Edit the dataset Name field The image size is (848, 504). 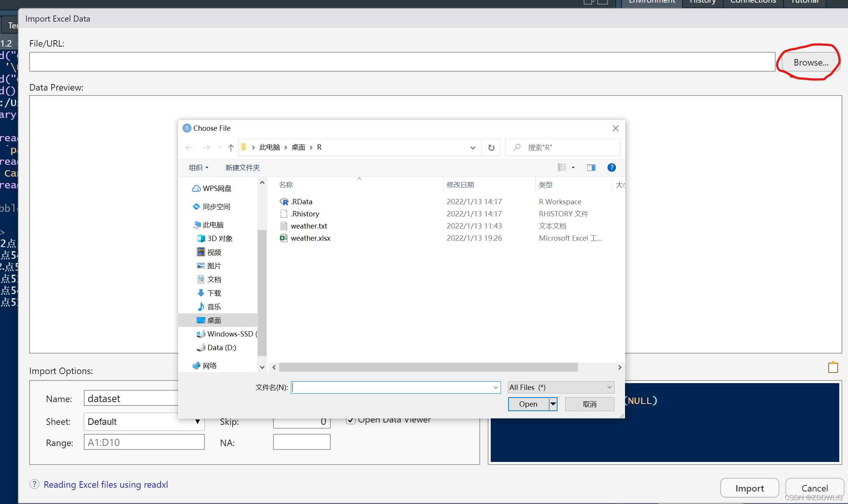pyautogui.click(x=131, y=399)
